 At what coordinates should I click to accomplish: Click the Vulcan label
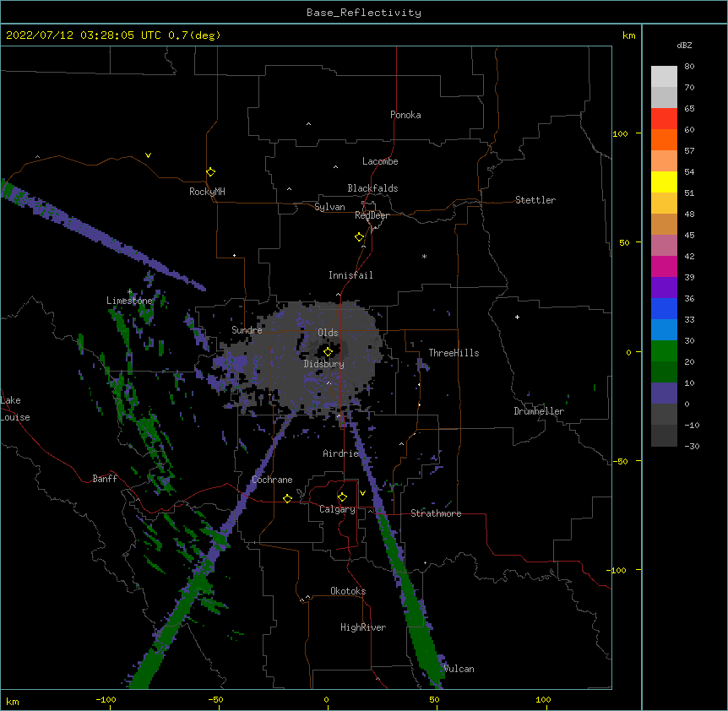pos(459,669)
